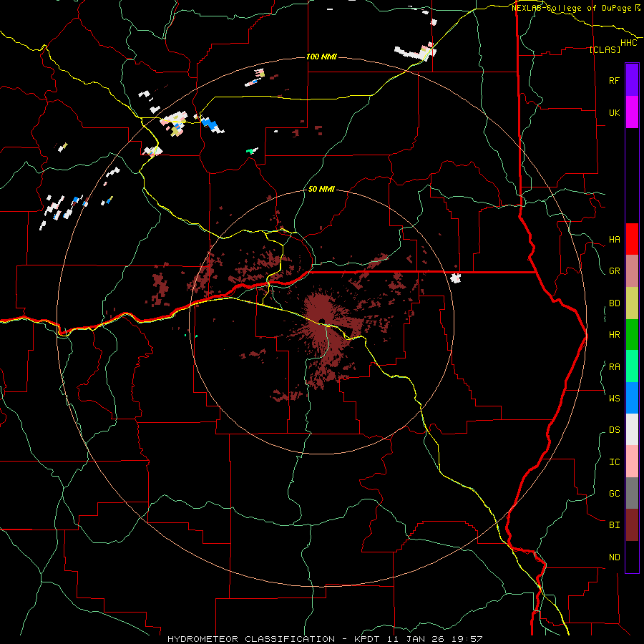
Task: Click the RF purple legend swatch
Action: pos(632,80)
